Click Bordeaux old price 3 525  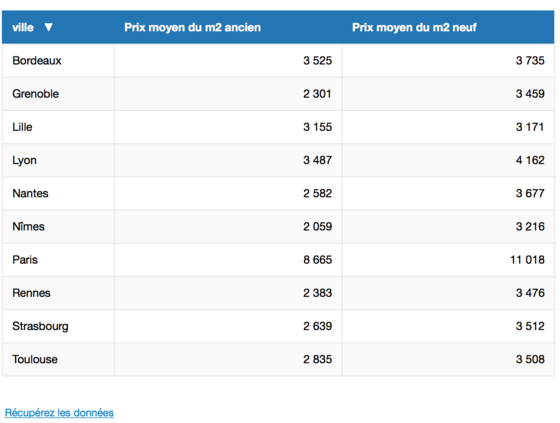point(318,60)
